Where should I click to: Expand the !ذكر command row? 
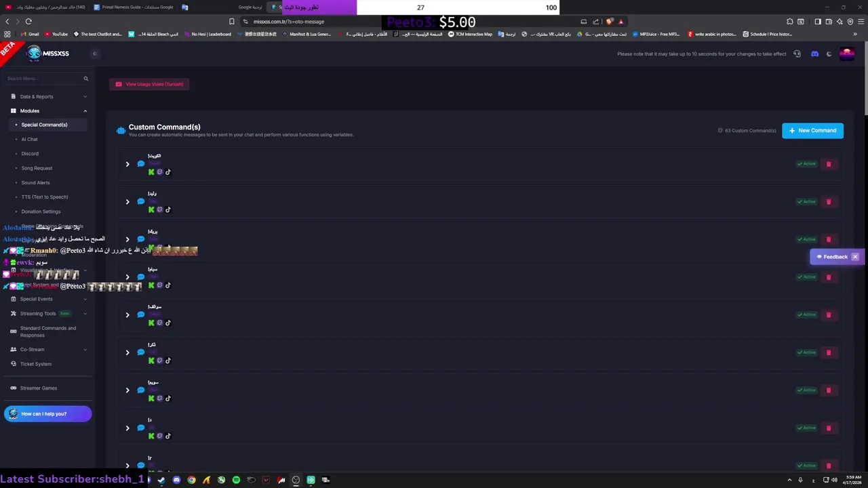[x=127, y=352]
